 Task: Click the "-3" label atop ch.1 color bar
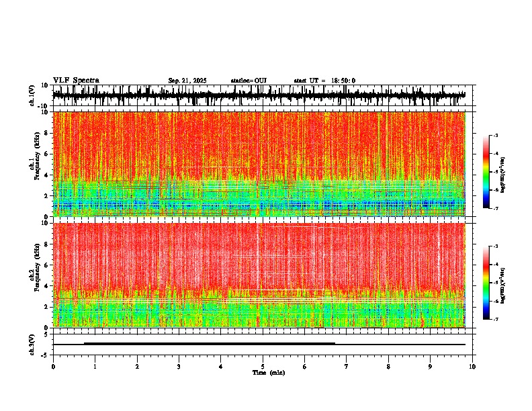coord(495,135)
